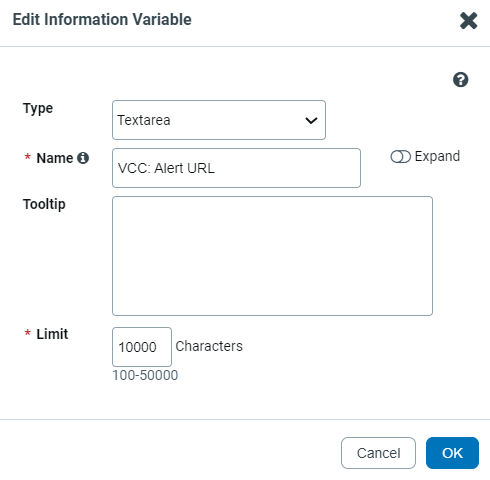Close the Edit Information Variable dialog
The height and width of the screenshot is (480, 490).
[x=469, y=21]
